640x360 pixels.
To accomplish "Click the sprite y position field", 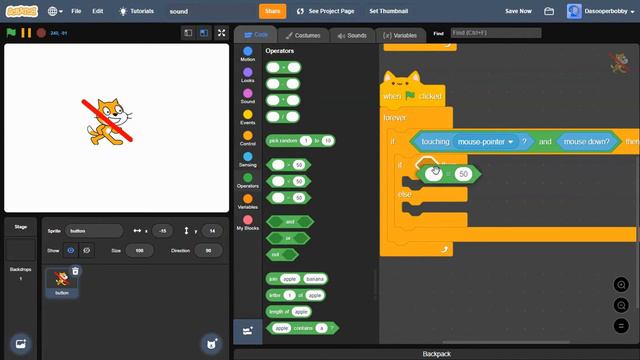I will click(212, 231).
